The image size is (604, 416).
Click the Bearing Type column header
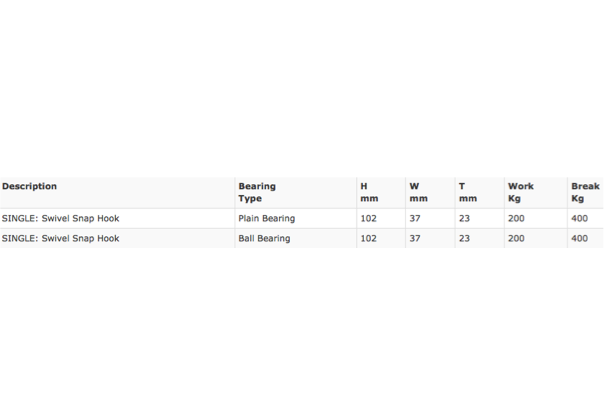257,192
